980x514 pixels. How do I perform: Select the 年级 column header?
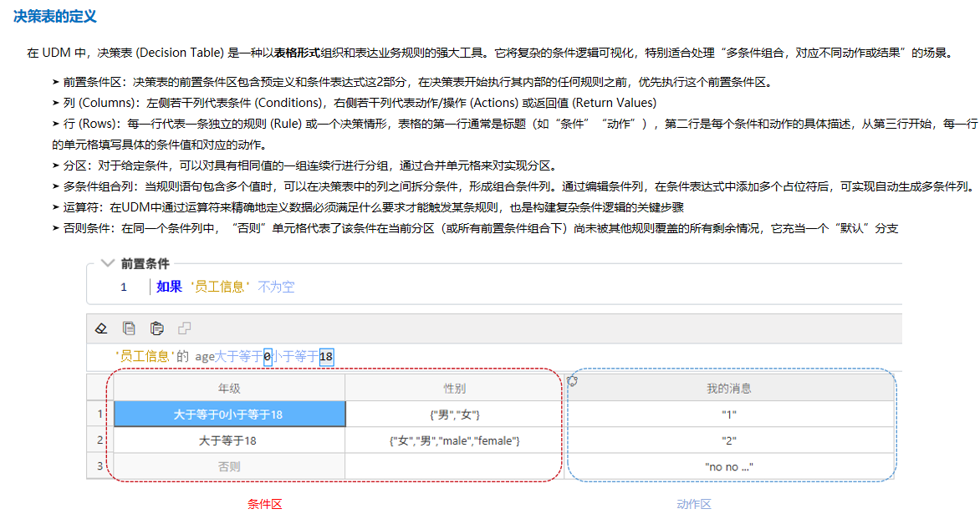(x=229, y=388)
